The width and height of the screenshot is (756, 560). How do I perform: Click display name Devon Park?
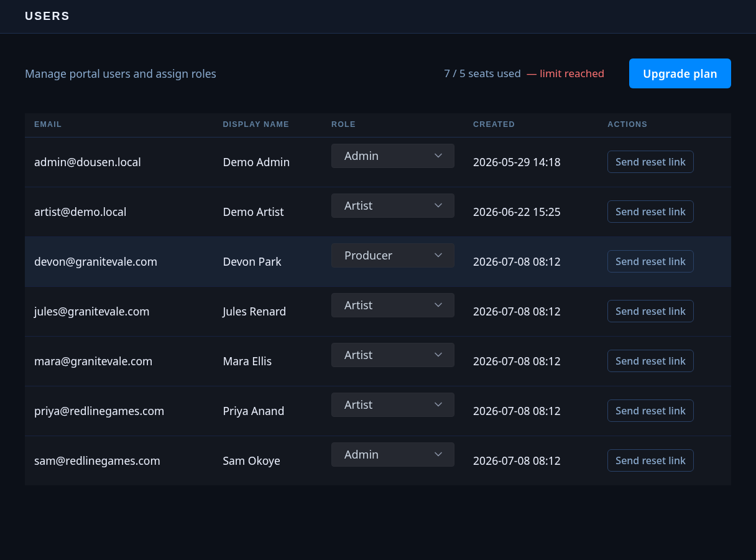point(252,261)
